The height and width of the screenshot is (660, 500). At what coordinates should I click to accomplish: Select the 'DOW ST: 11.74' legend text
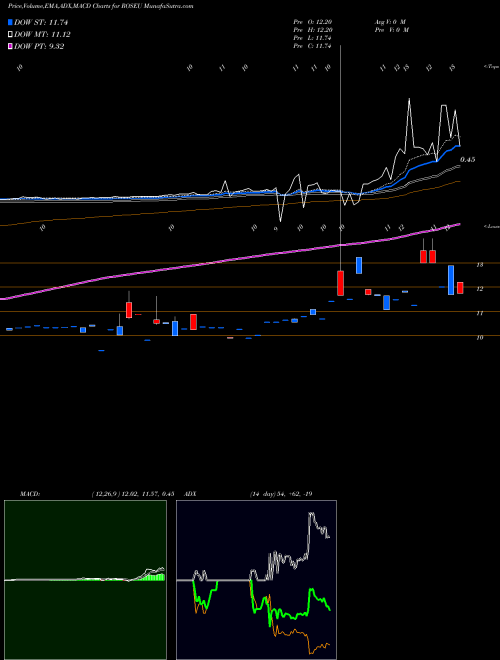click(x=41, y=22)
